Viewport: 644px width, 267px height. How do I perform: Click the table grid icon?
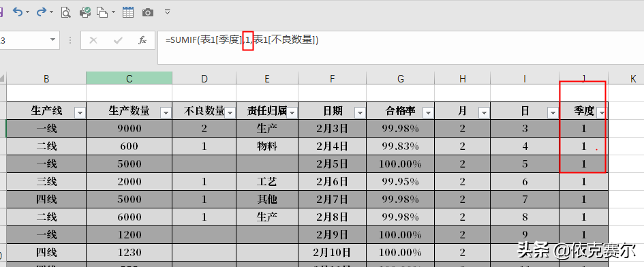(x=128, y=12)
